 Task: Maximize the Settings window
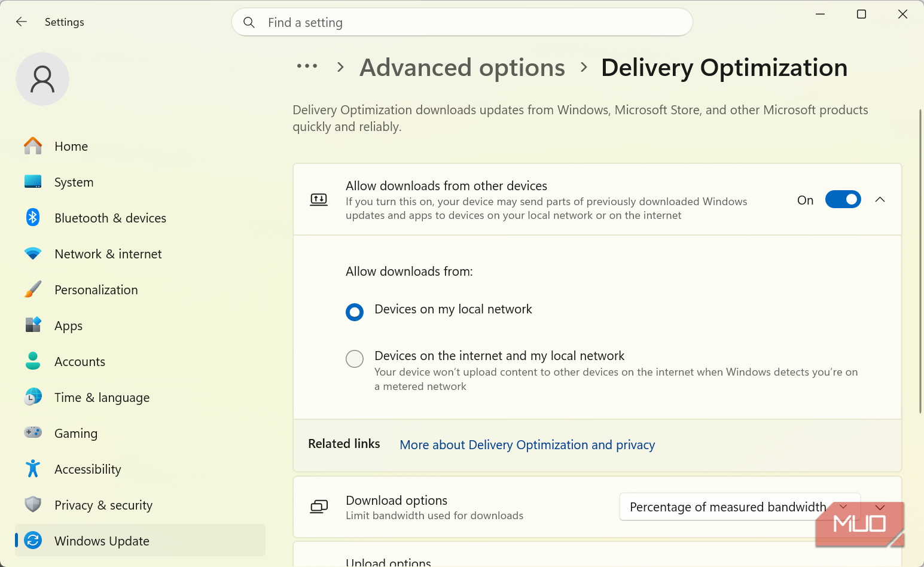coord(861,14)
